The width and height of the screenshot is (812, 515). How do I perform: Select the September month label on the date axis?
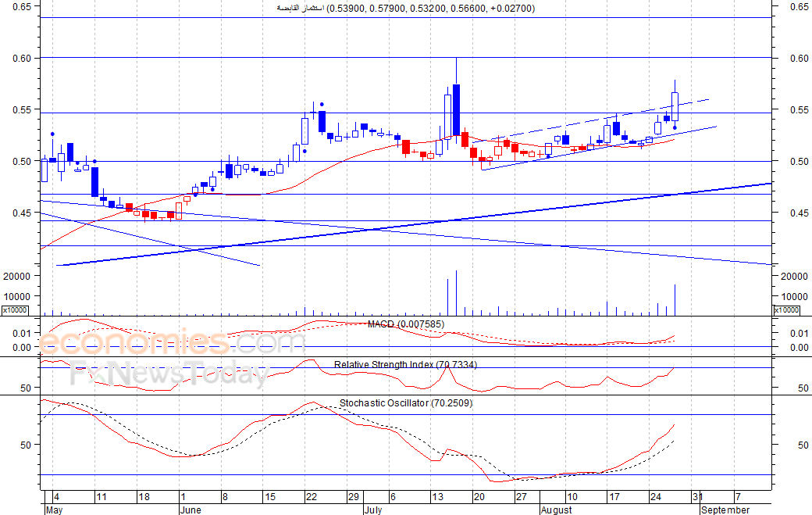725,510
